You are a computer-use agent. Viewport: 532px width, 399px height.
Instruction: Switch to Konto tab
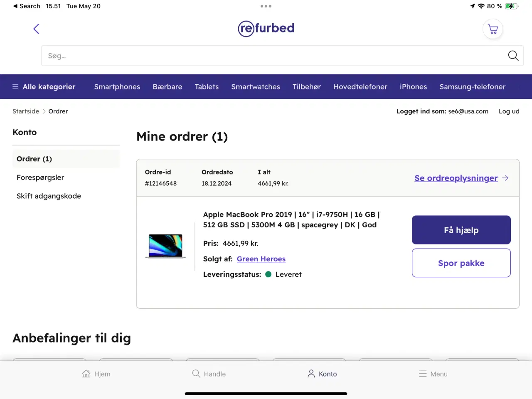(x=322, y=374)
